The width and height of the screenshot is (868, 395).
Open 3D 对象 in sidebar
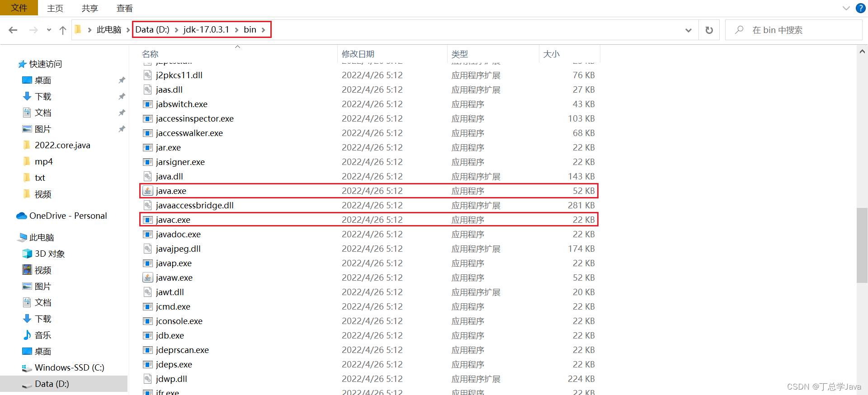pyautogui.click(x=50, y=254)
